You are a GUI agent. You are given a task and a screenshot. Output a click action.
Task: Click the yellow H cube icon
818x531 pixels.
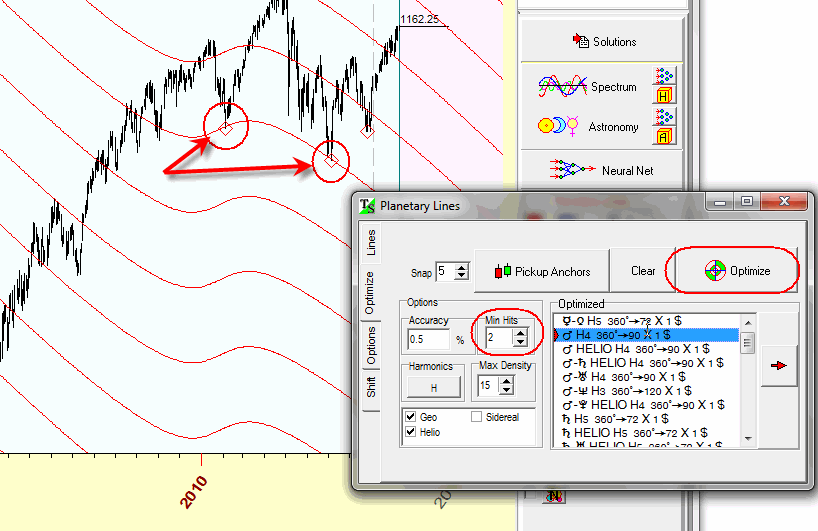coord(664,96)
